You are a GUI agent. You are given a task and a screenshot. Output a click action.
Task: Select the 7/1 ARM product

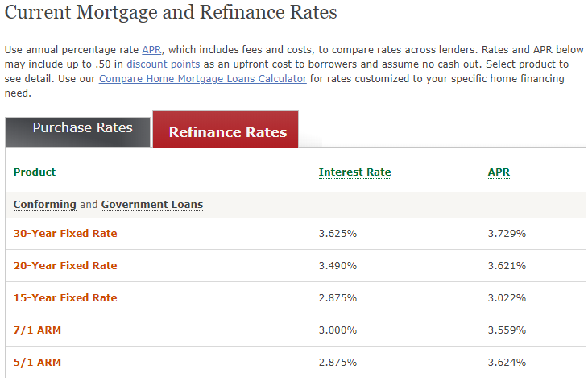coord(37,330)
